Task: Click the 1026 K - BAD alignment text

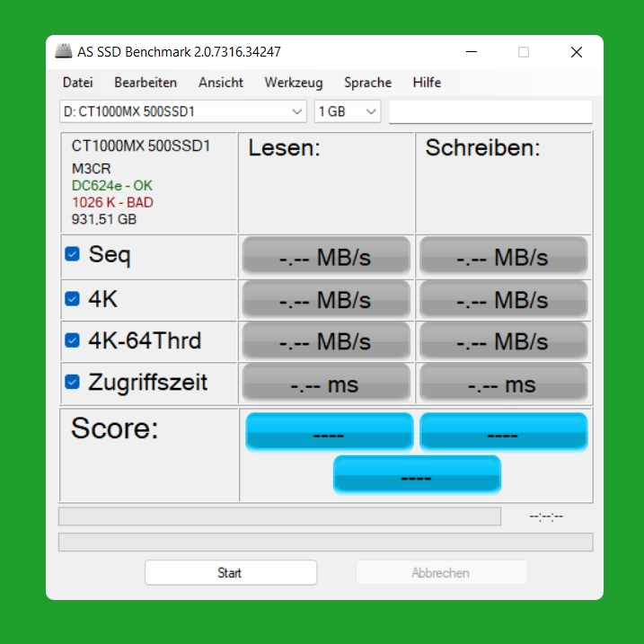Action: (112, 202)
